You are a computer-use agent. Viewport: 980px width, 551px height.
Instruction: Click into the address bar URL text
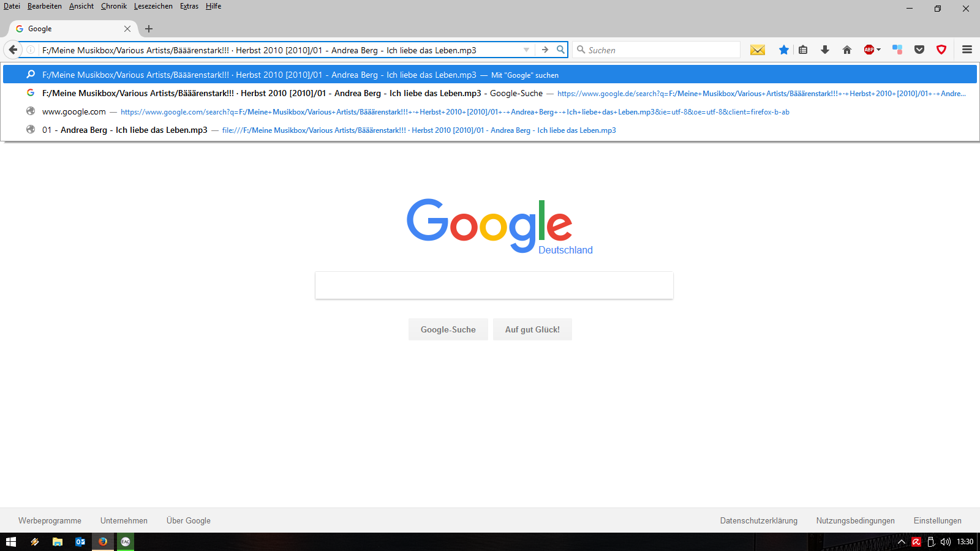click(x=259, y=50)
